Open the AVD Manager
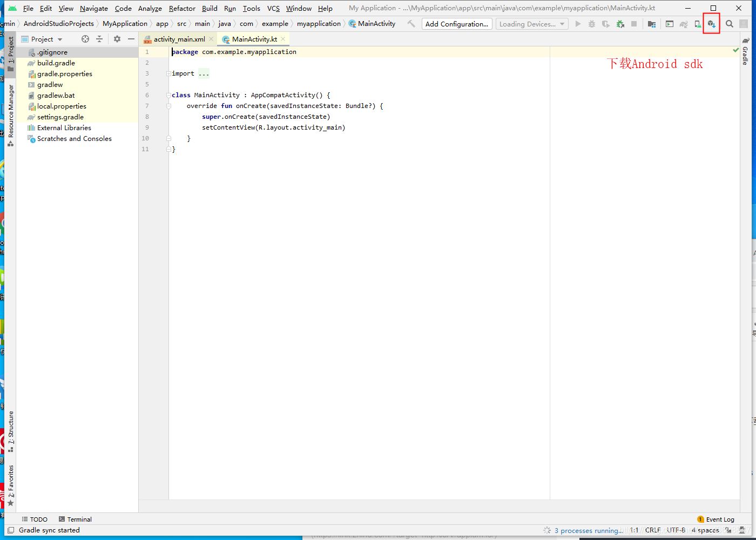 [697, 23]
